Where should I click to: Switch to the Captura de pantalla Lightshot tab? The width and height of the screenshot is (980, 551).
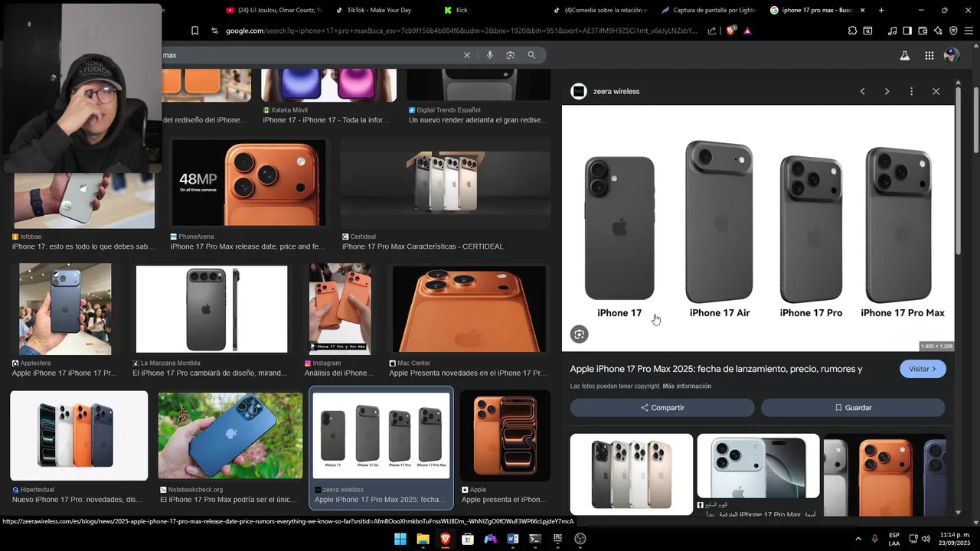708,10
